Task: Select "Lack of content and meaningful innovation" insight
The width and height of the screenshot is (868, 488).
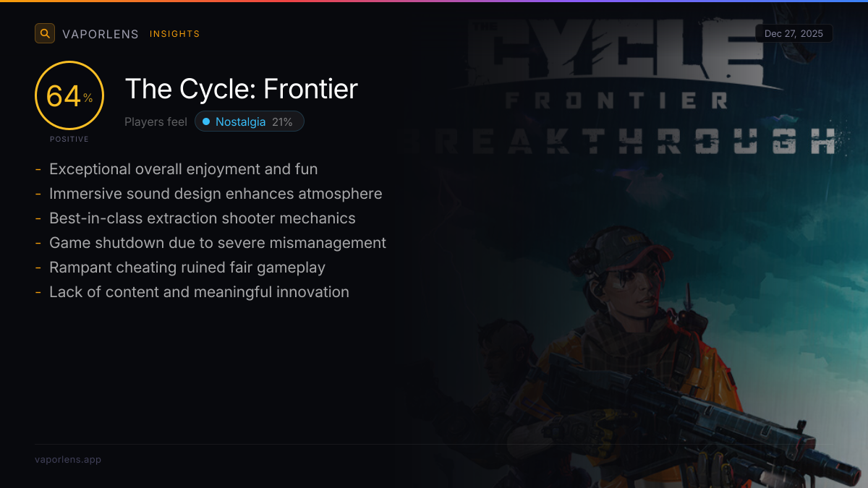Action: 199,292
